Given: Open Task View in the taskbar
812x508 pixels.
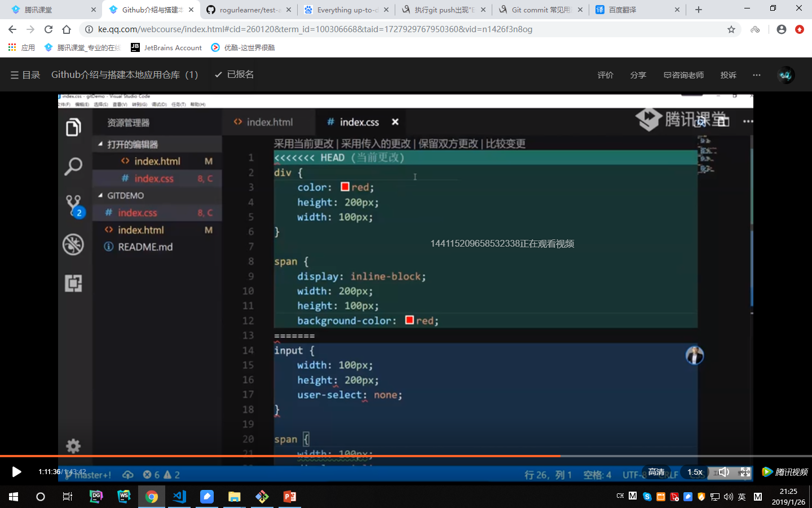Looking at the screenshot, I should coord(68,497).
